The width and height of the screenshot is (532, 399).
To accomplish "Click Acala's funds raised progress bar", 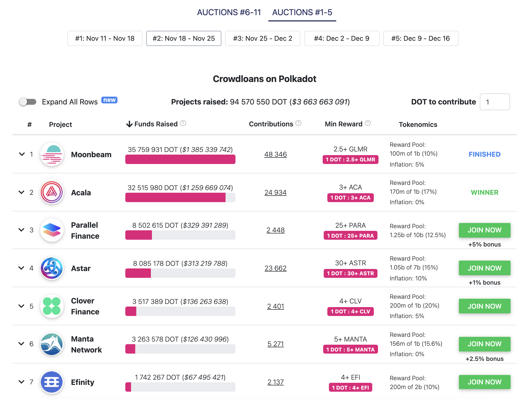I will pyautogui.click(x=180, y=197).
